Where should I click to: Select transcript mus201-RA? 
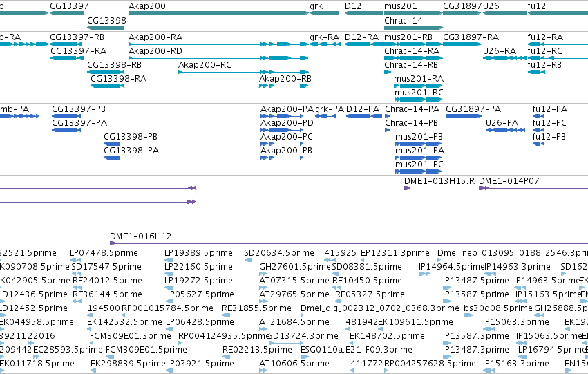click(x=419, y=86)
